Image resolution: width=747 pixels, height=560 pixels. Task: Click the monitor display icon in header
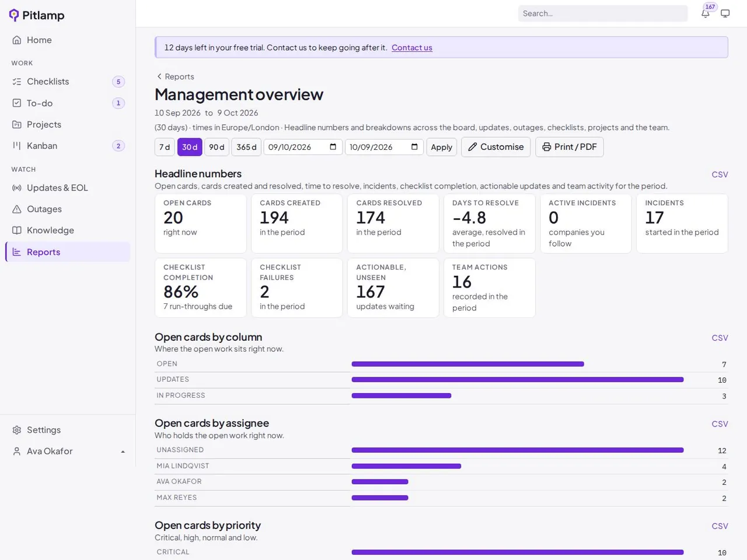725,13
